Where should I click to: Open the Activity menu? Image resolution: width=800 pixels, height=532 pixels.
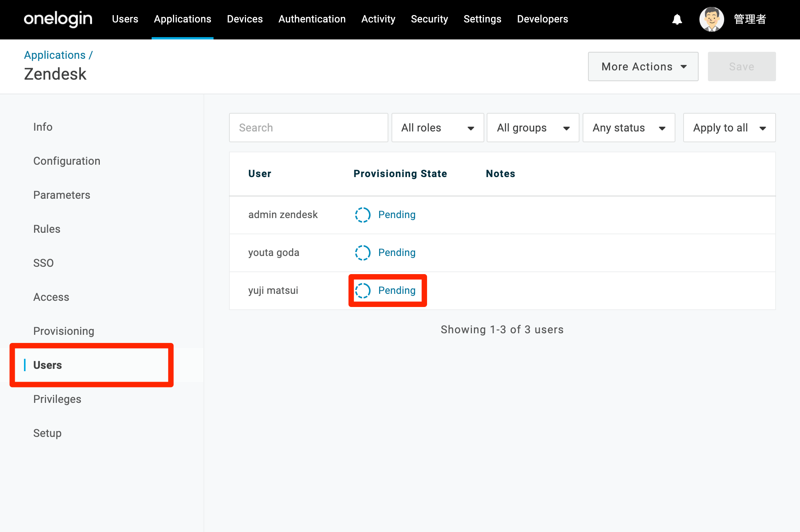(x=378, y=19)
